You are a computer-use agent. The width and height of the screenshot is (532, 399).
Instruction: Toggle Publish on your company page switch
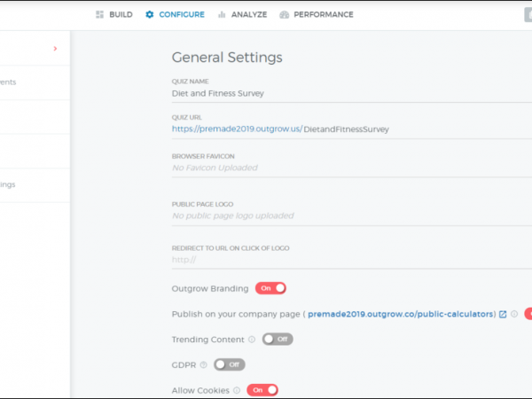528,314
